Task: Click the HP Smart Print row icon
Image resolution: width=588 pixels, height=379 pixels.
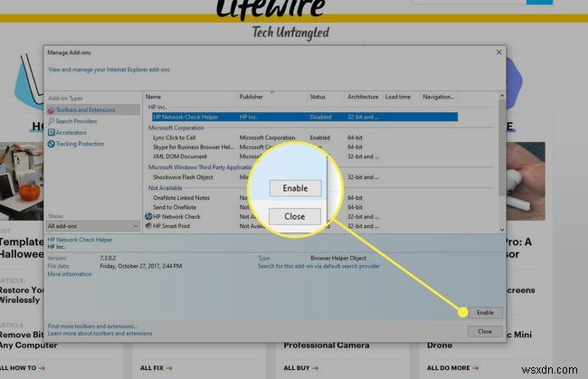Action: 148,225
